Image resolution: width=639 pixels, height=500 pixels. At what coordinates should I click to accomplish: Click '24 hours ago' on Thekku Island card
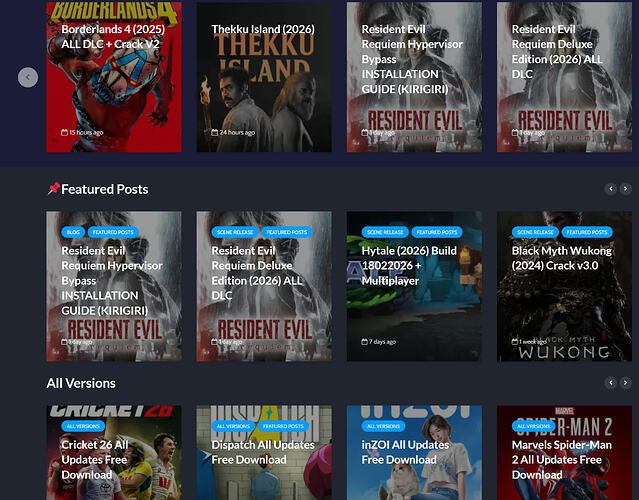pos(237,132)
